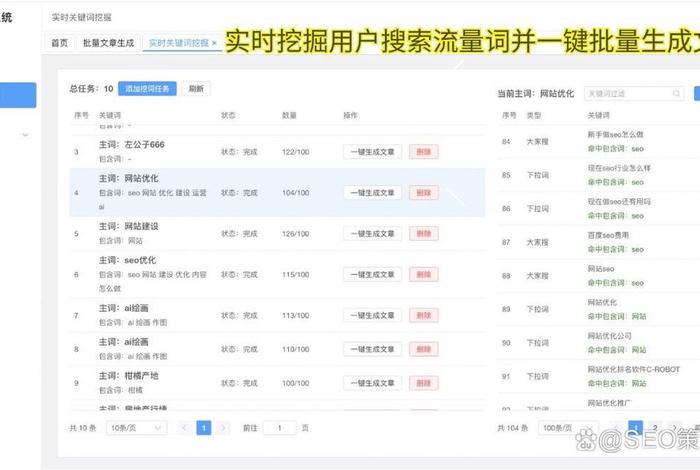Expand the sidebar menu chevron
This screenshot has width=700, height=470.
point(25,134)
